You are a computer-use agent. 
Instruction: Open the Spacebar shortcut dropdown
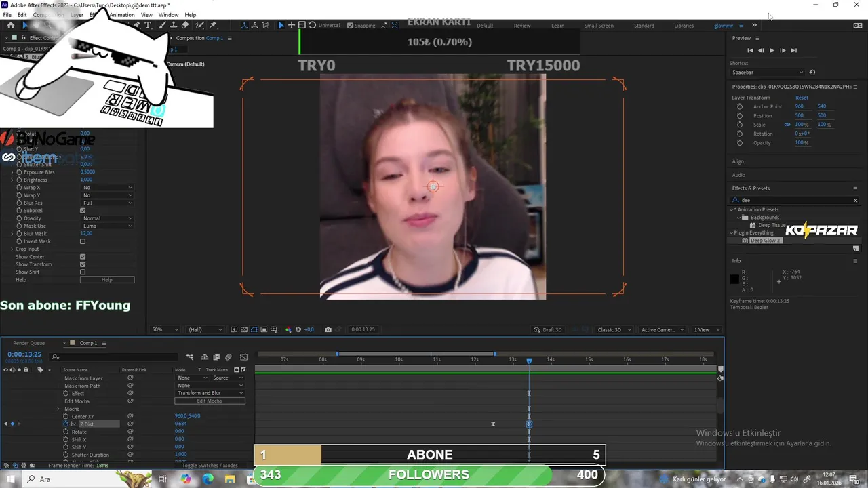coord(767,72)
